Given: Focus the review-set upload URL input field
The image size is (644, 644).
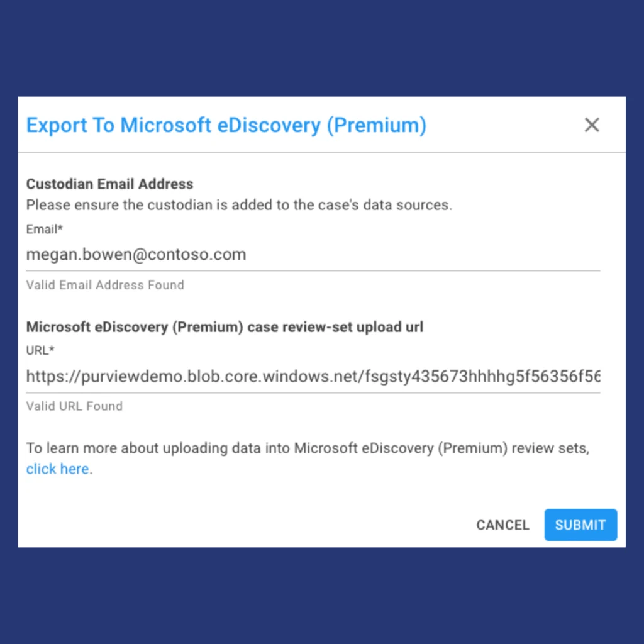Looking at the screenshot, I should pyautogui.click(x=313, y=376).
